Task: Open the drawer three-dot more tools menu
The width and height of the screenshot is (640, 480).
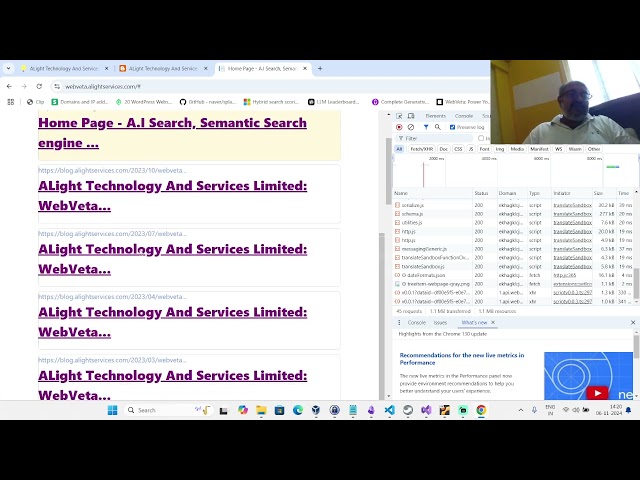Action: click(399, 322)
